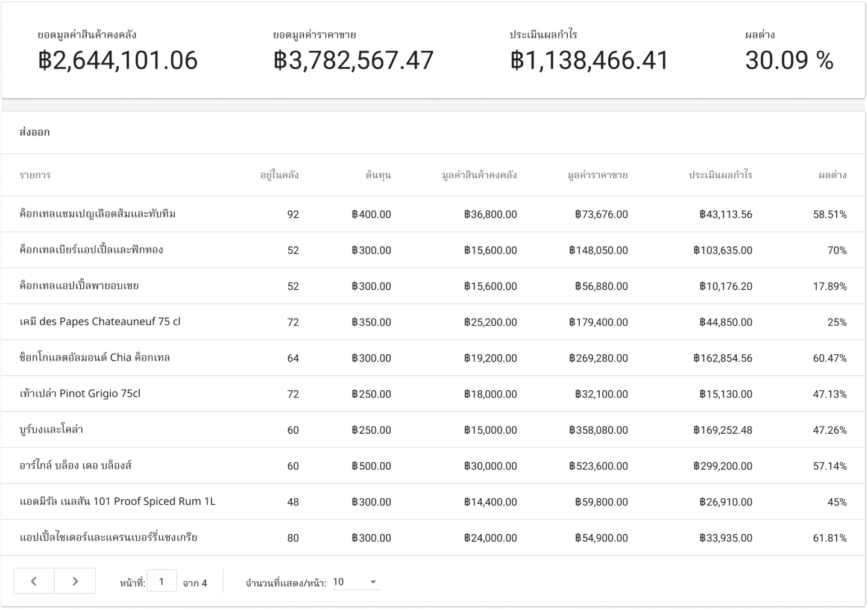This screenshot has width=868, height=609.
Task: Sort by มูลค่าราคาขาย column header
Action: [x=597, y=175]
